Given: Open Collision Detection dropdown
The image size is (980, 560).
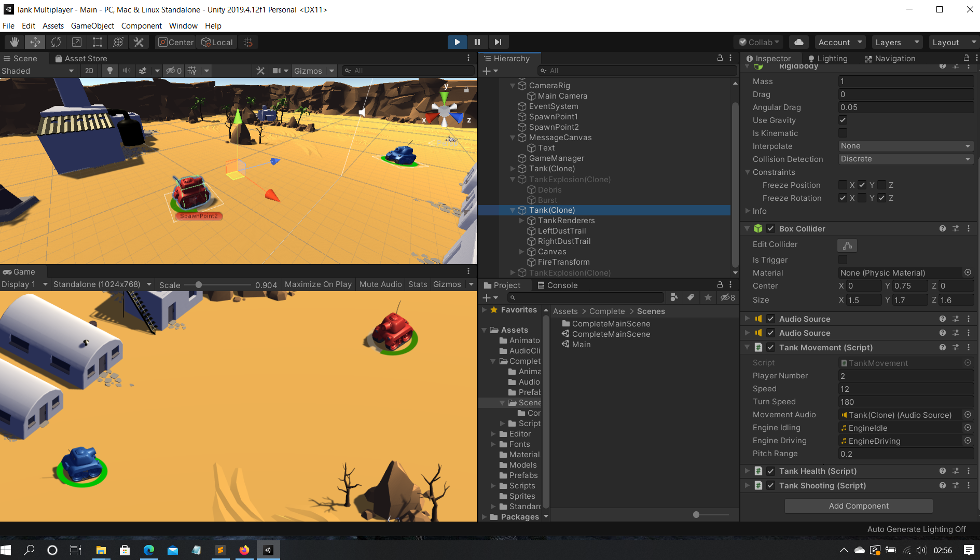Looking at the screenshot, I should [x=905, y=159].
